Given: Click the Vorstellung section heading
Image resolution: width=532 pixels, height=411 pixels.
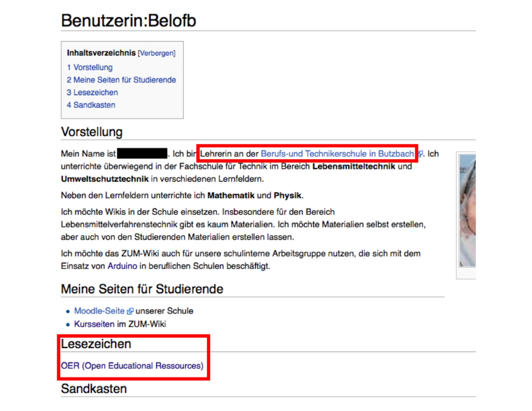Looking at the screenshot, I should click(92, 132).
